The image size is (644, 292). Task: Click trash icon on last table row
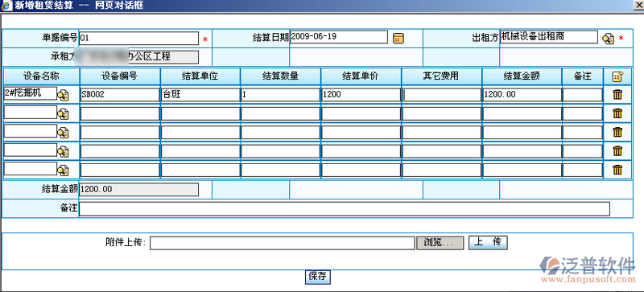(x=617, y=170)
